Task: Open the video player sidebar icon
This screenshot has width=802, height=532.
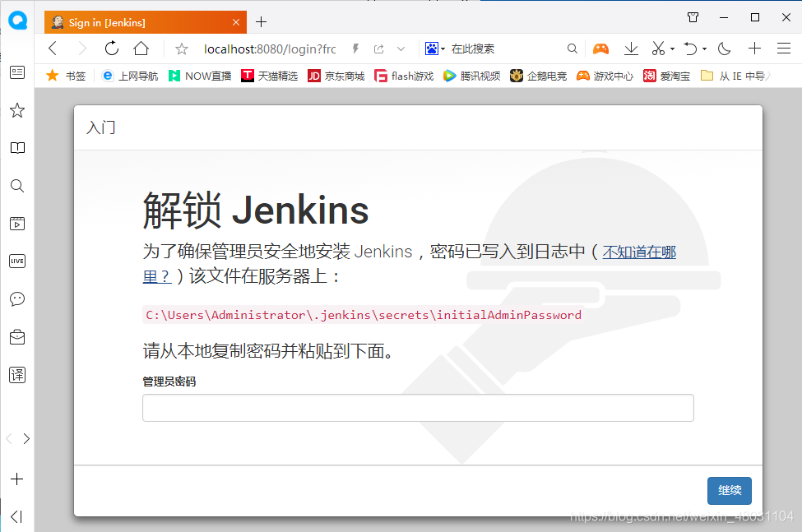Action: pos(17,224)
